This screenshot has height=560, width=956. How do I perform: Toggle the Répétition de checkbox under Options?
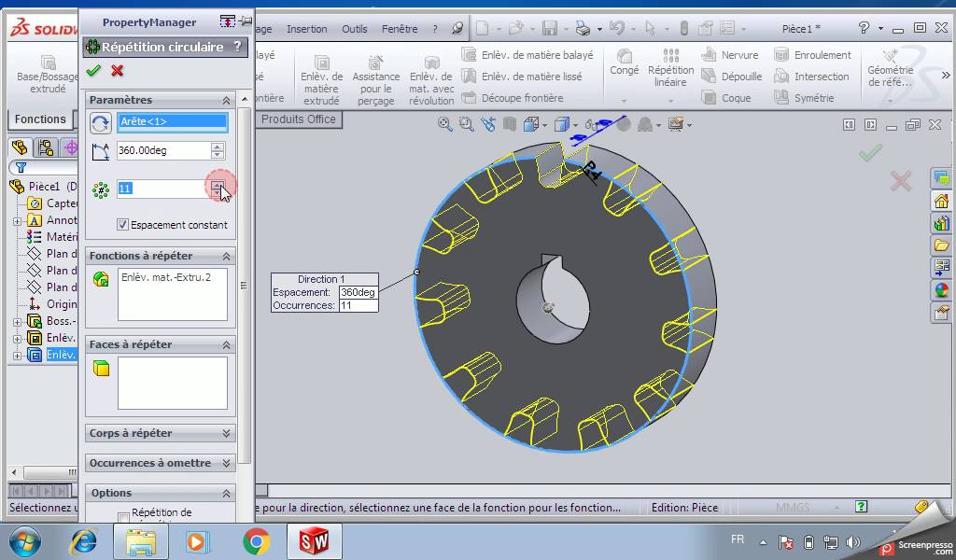[x=123, y=517]
